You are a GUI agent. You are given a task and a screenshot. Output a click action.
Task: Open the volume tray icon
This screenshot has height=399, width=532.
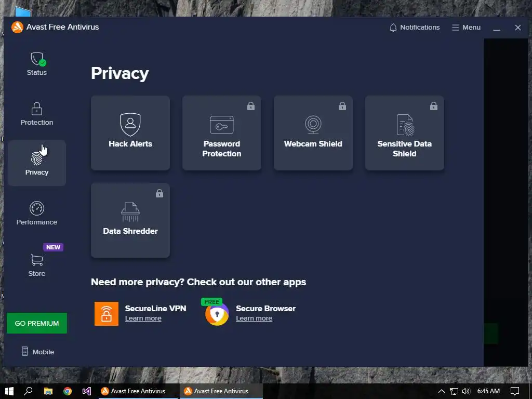point(466,391)
